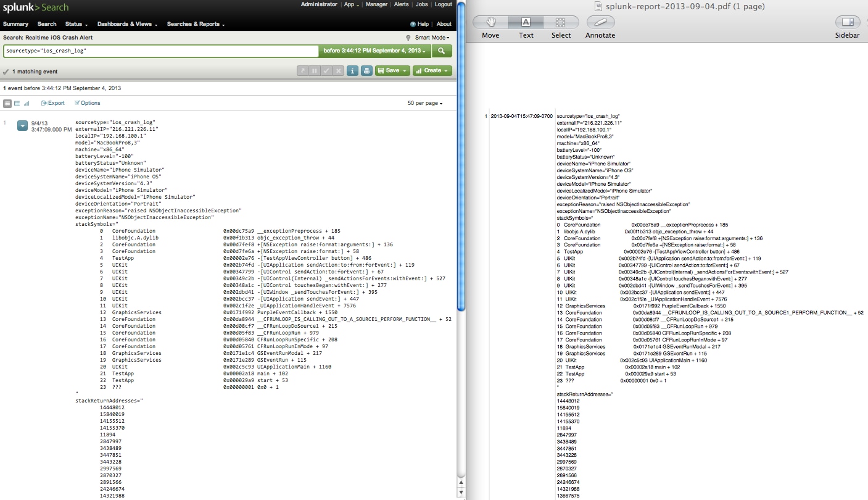This screenshot has height=500, width=868.
Task: Click the green search magnifier button
Action: click(442, 51)
